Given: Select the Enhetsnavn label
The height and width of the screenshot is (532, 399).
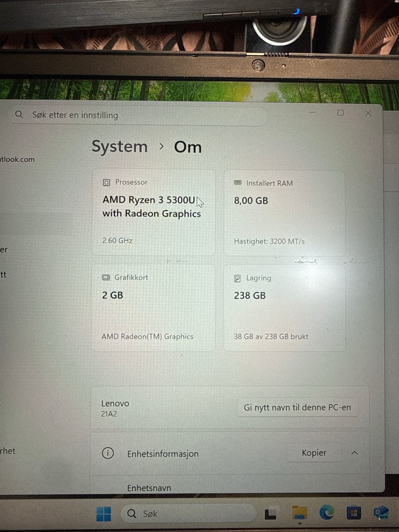Looking at the screenshot, I should coord(149,488).
